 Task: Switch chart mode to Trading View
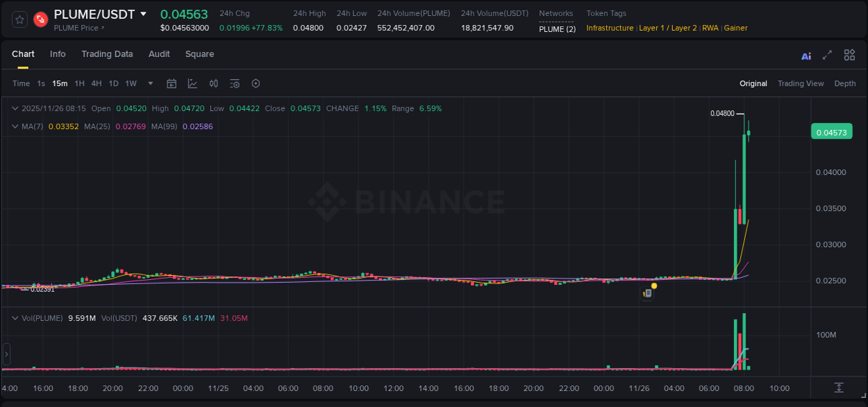pyautogui.click(x=801, y=83)
